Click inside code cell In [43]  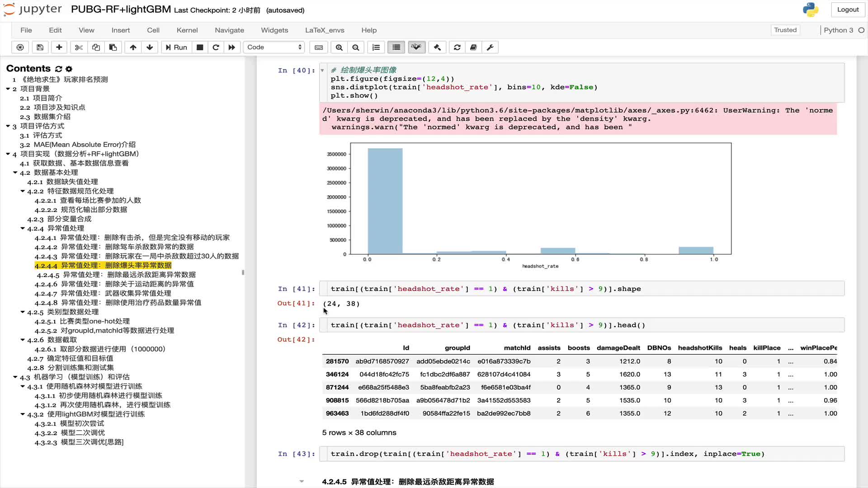(x=581, y=454)
